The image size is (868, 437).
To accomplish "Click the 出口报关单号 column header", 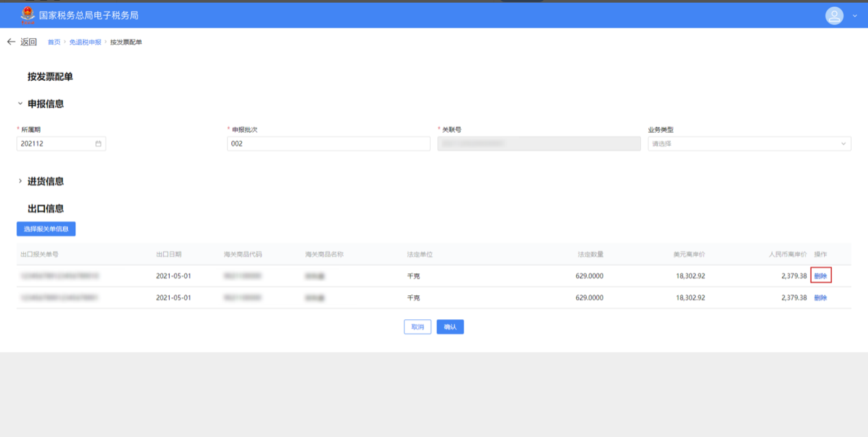I will tap(40, 255).
